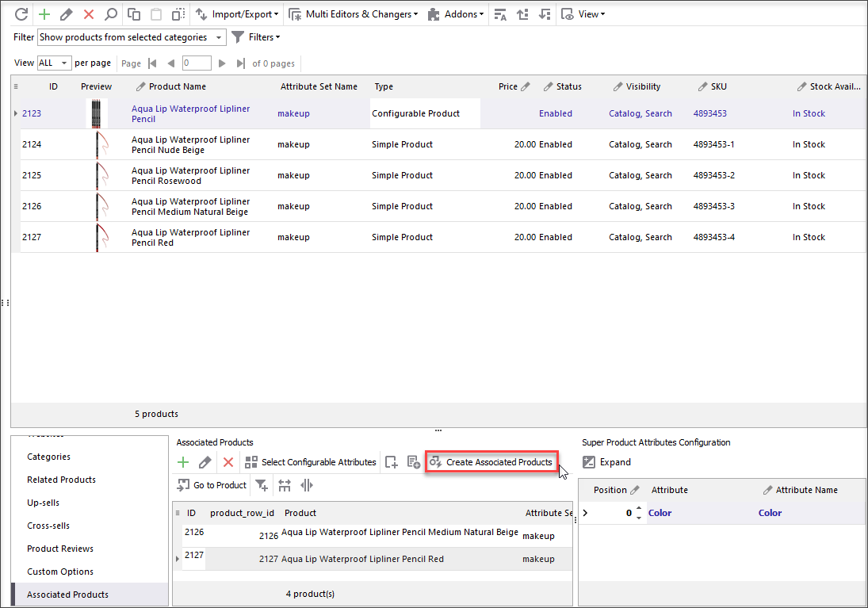This screenshot has height=608, width=868.
Task: Open the Multi Editors & Changers dropdown
Action: pos(353,14)
